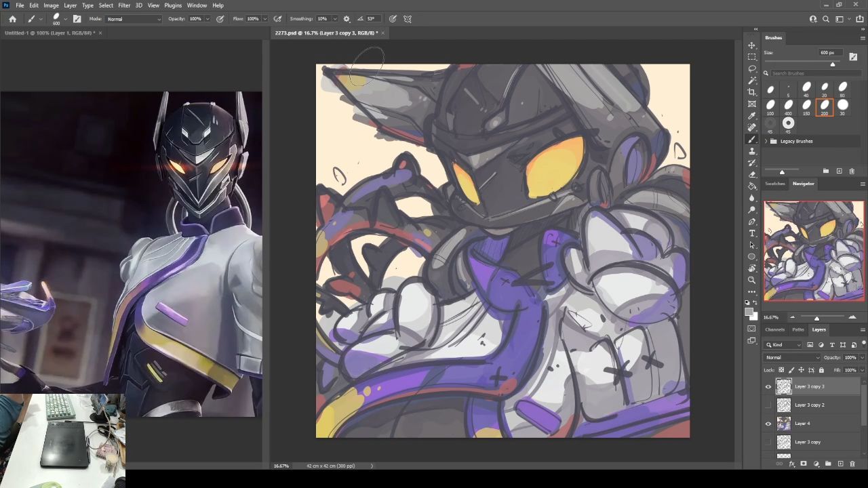
Task: Select the Zoom tool in toolbar
Action: pyautogui.click(x=752, y=280)
